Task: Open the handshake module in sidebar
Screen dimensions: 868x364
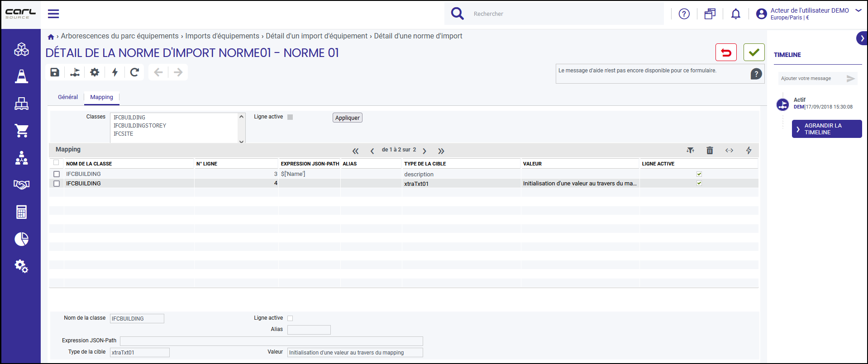Action: click(x=21, y=184)
